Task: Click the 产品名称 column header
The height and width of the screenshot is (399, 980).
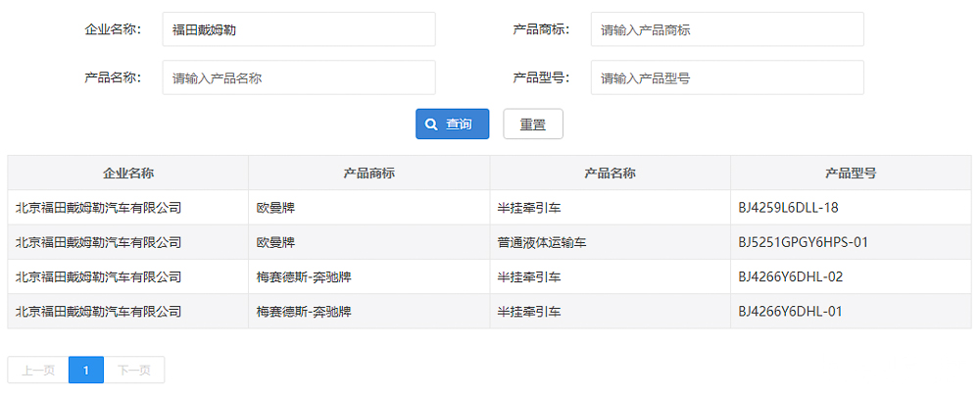Action: point(610,174)
